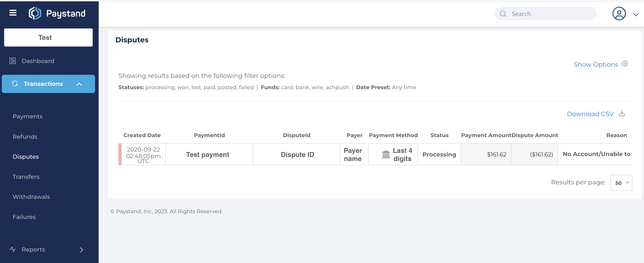Click the Payer name cell
Viewport: 644px width, 263px height.
click(354, 154)
